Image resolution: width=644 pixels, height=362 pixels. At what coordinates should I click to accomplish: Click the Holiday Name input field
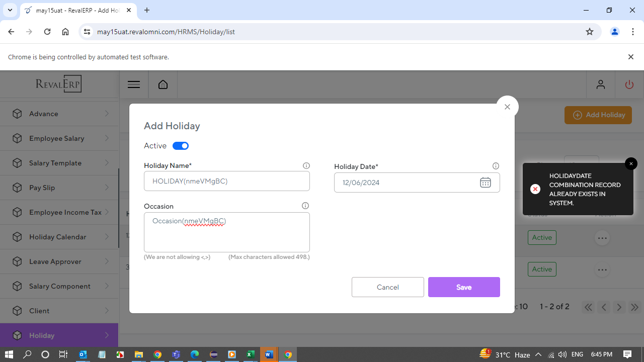226,181
